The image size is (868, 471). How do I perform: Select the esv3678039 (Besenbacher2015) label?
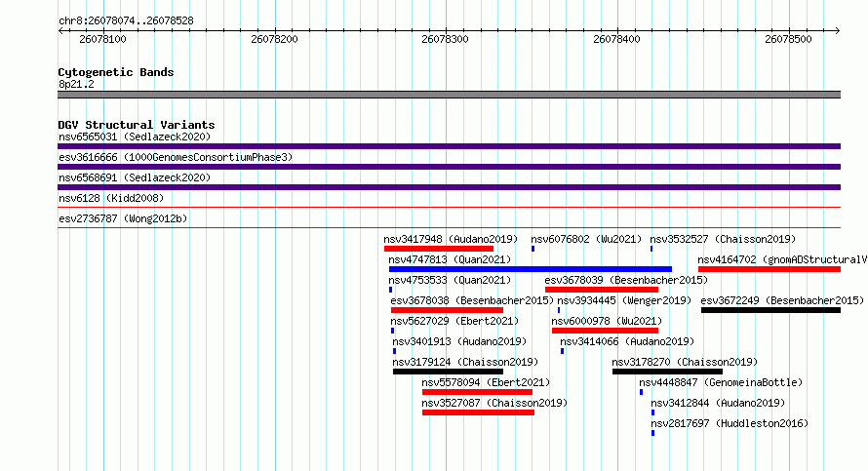pos(626,280)
